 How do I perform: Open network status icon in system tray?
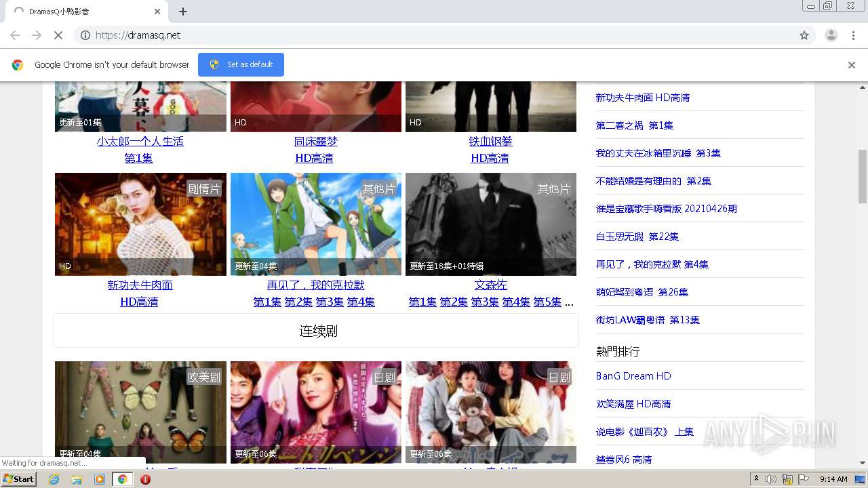787,479
